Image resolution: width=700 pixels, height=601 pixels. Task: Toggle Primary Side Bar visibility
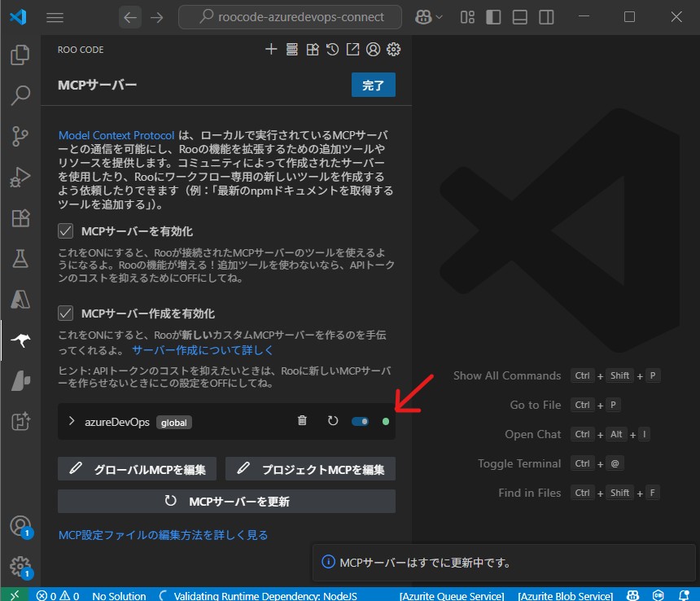[493, 17]
